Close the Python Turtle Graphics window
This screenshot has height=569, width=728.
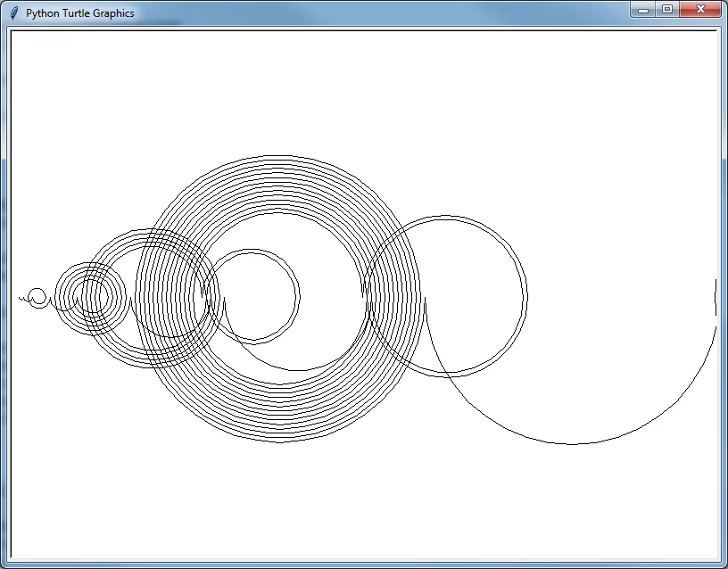[700, 9]
